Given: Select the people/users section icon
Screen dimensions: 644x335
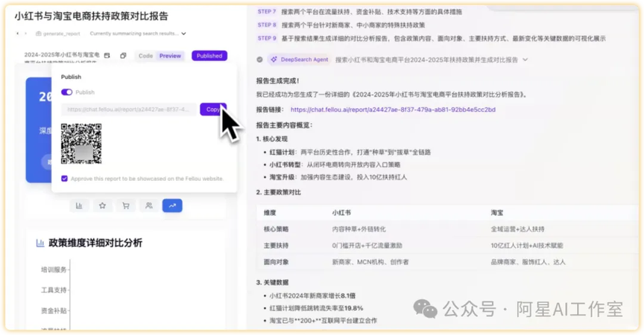Looking at the screenshot, I should pyautogui.click(x=148, y=205).
